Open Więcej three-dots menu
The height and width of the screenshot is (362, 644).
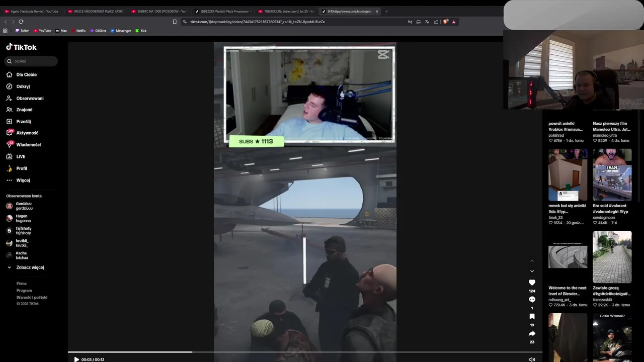(x=9, y=180)
